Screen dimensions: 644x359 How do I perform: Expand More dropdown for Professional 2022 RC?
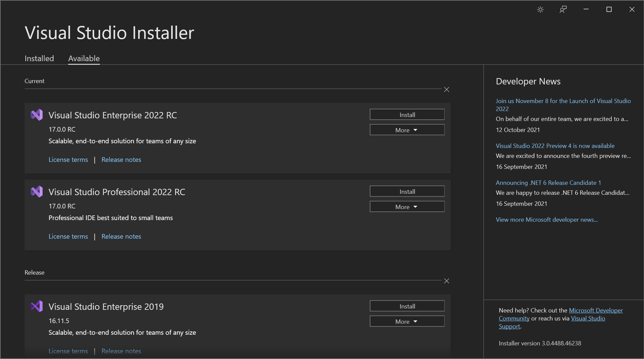407,207
